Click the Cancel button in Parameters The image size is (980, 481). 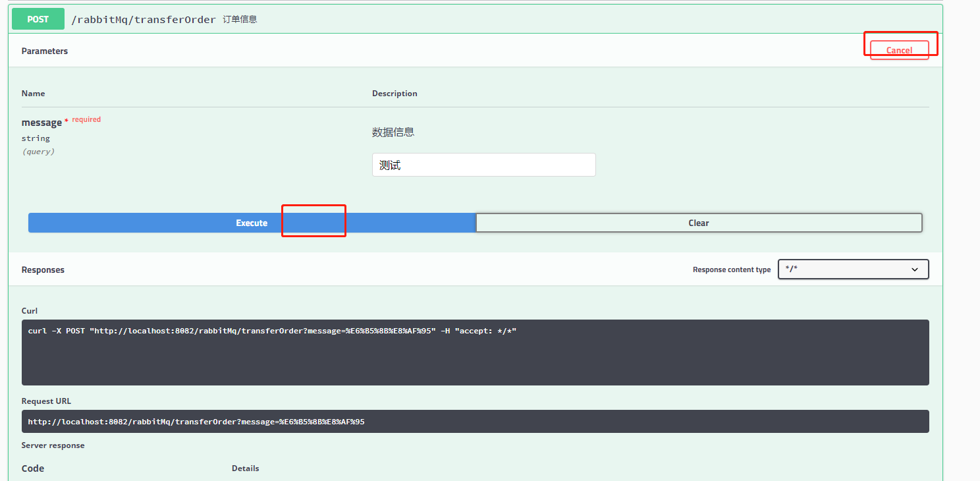click(899, 50)
